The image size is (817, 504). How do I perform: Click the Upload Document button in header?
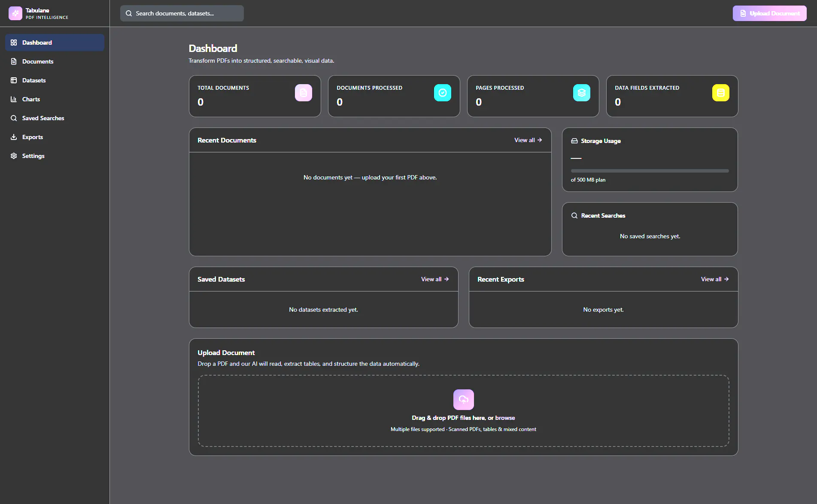pyautogui.click(x=769, y=13)
